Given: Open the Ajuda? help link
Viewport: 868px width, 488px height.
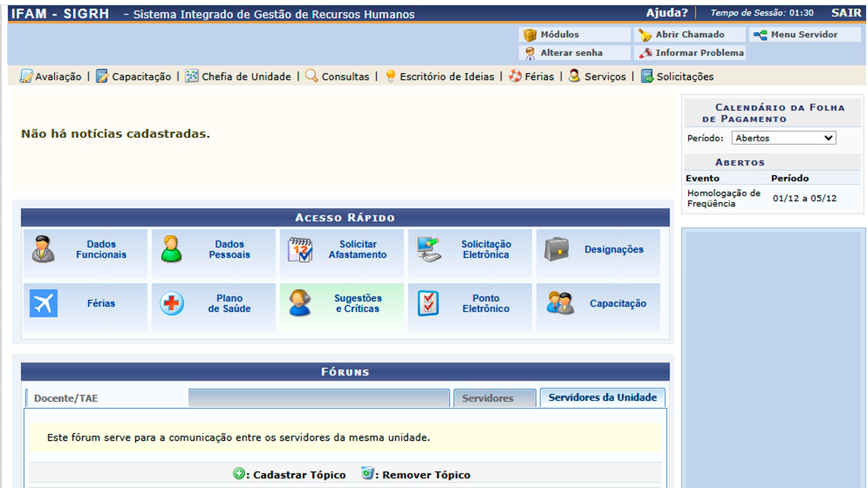Looking at the screenshot, I should click(x=666, y=13).
